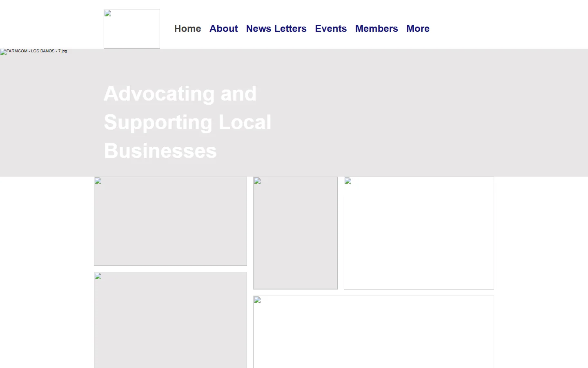Open the About page
This screenshot has height=368, width=588.
224,29
